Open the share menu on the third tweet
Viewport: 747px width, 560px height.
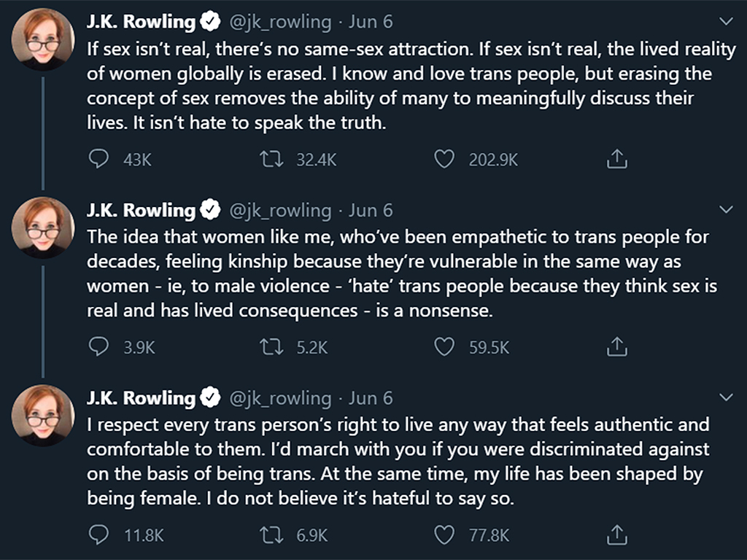coord(616,534)
